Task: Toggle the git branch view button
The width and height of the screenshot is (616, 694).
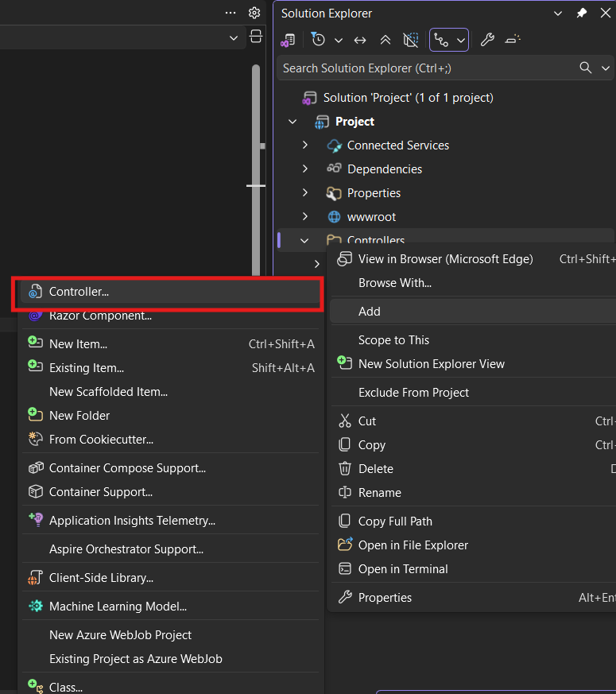Action: tap(441, 40)
